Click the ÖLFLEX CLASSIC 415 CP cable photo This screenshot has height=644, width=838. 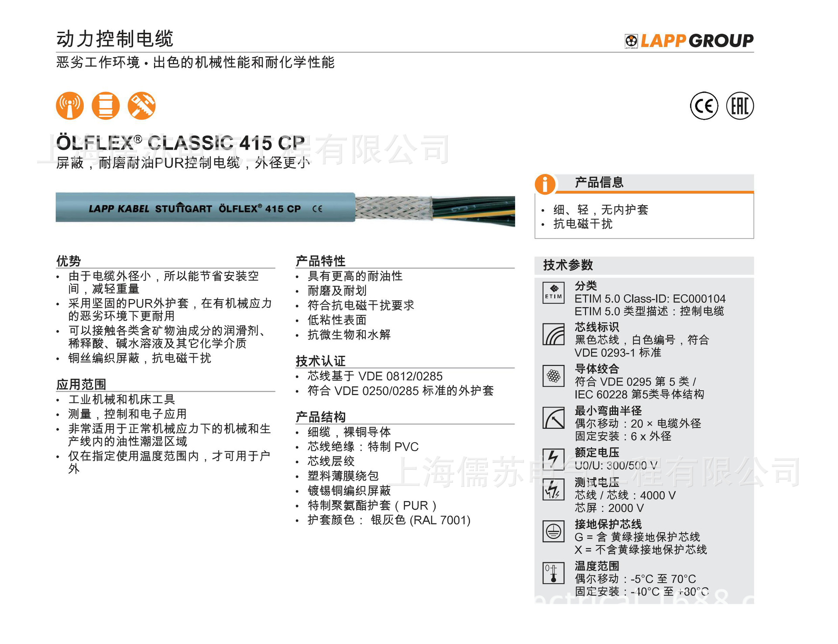[x=285, y=208]
